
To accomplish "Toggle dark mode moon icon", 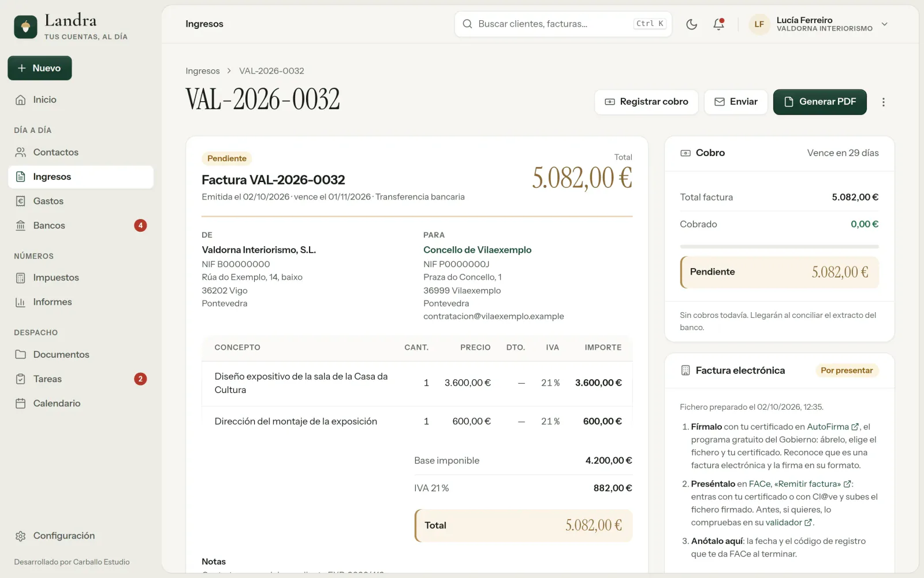I will click(691, 24).
